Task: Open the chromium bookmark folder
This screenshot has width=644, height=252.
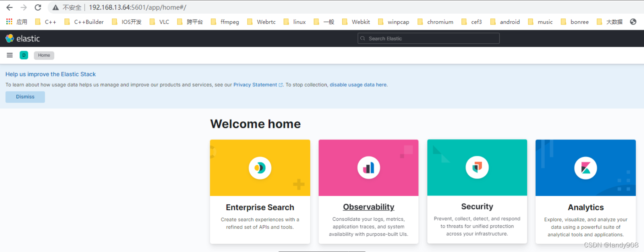Action: click(436, 22)
